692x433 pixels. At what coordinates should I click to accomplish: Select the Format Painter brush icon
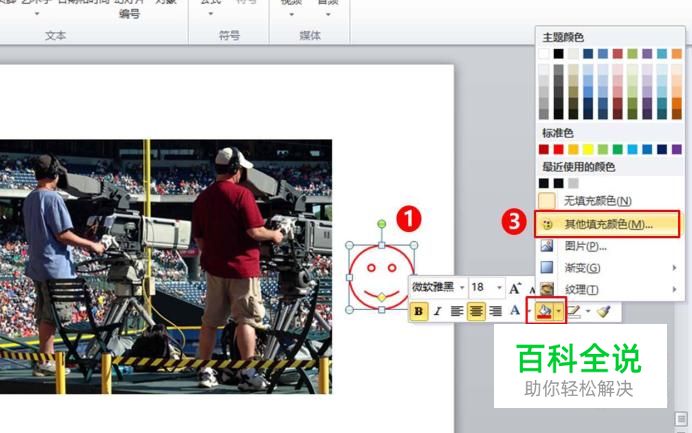click(603, 311)
